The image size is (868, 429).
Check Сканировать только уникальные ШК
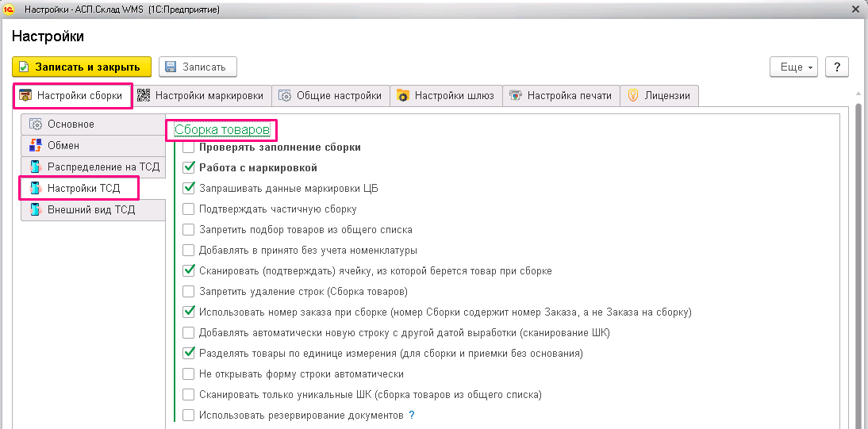[189, 395]
